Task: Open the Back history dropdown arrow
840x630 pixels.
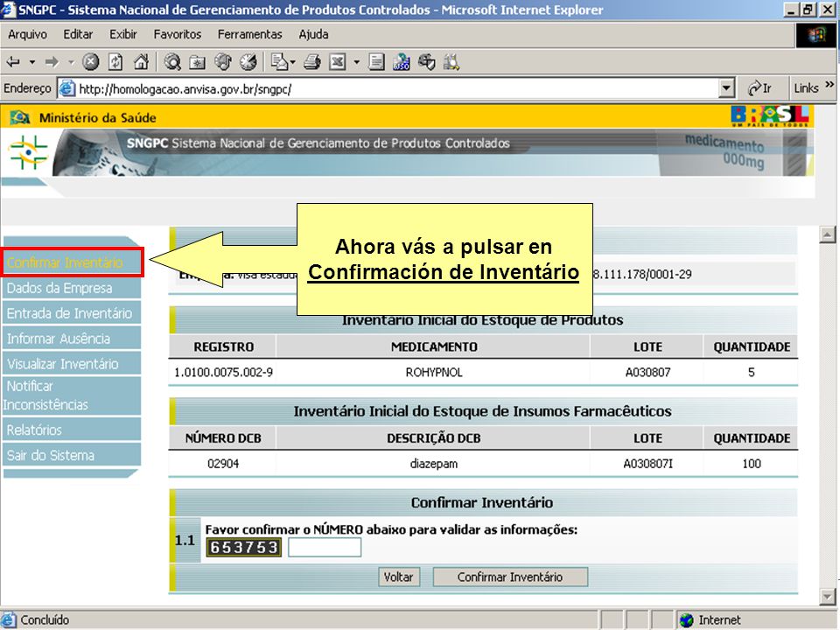Action: [x=32, y=62]
